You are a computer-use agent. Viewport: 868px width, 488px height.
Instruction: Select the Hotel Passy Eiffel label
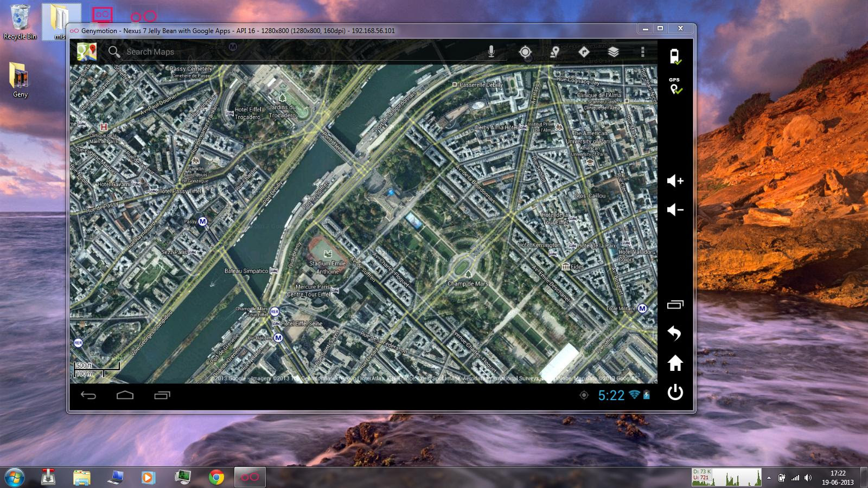pos(180,191)
